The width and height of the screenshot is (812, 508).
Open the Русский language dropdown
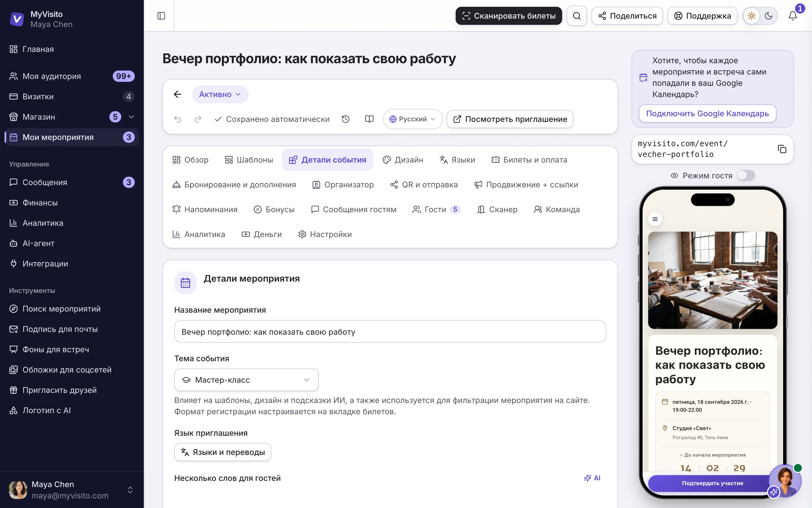pyautogui.click(x=413, y=119)
